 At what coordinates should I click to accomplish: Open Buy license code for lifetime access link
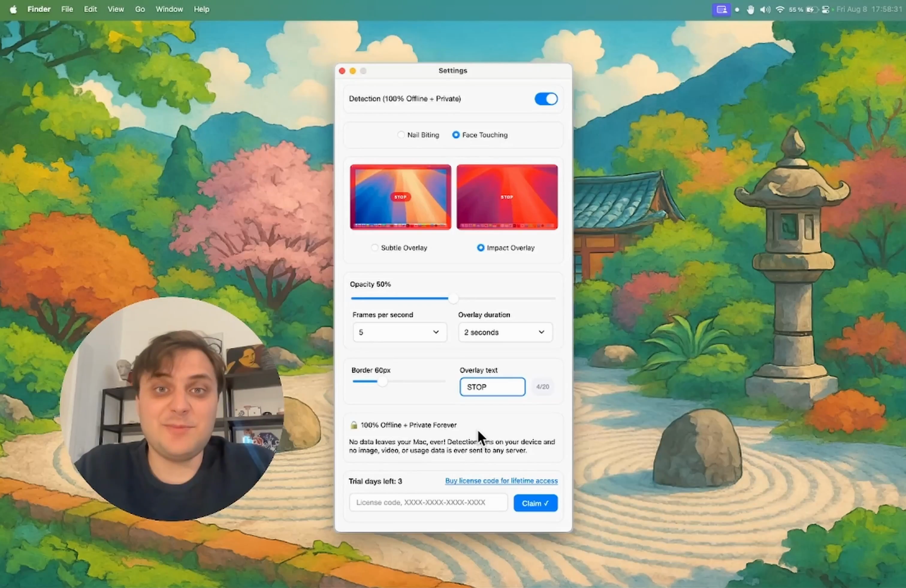501,481
